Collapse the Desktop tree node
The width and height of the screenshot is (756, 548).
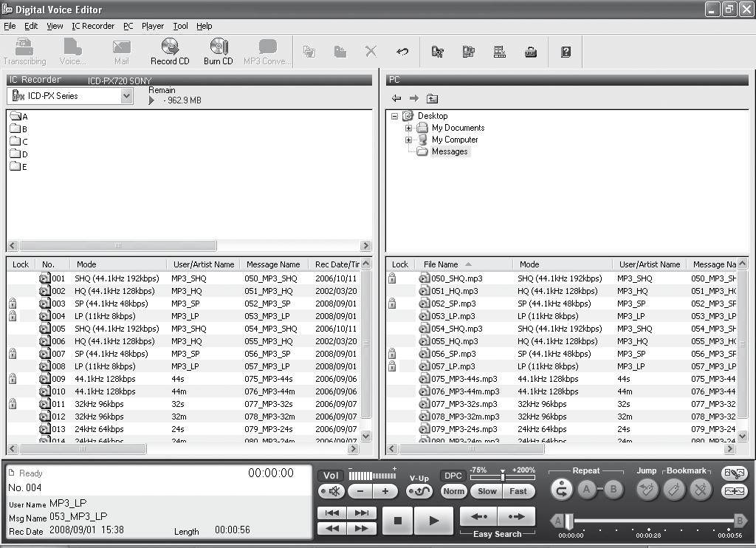394,116
